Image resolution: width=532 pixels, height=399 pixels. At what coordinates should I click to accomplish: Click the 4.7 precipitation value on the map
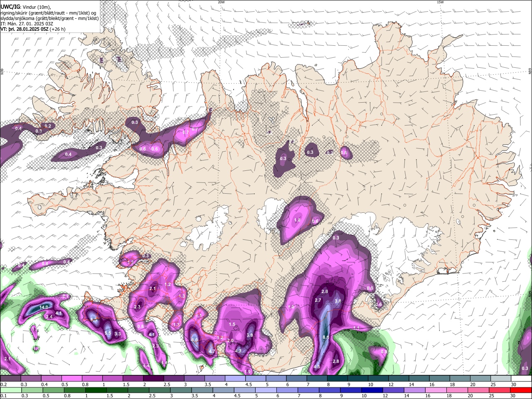click(212, 351)
